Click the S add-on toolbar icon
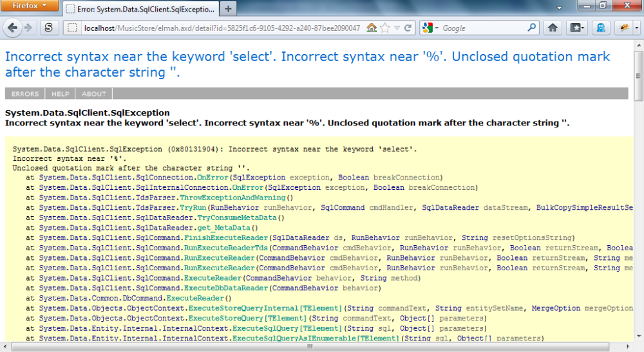The height and width of the screenshot is (352, 644). 49,28
